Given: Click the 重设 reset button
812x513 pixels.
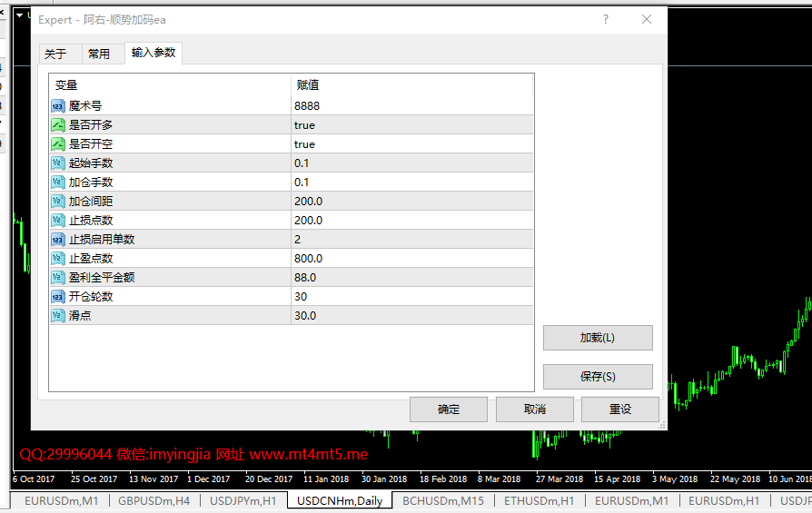Looking at the screenshot, I should [620, 409].
